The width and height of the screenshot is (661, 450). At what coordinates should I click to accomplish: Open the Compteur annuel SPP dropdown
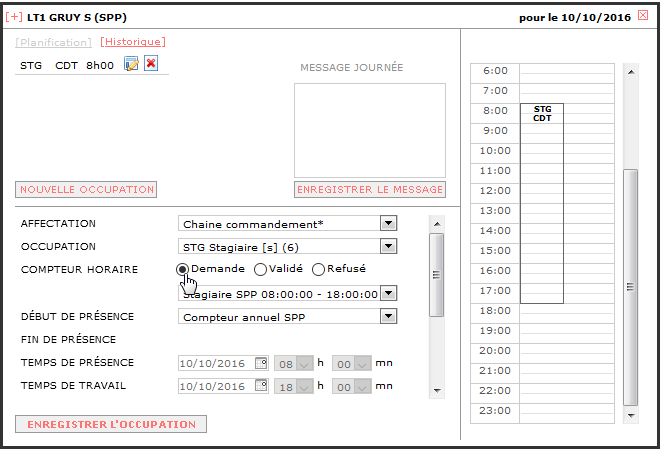coord(388,316)
